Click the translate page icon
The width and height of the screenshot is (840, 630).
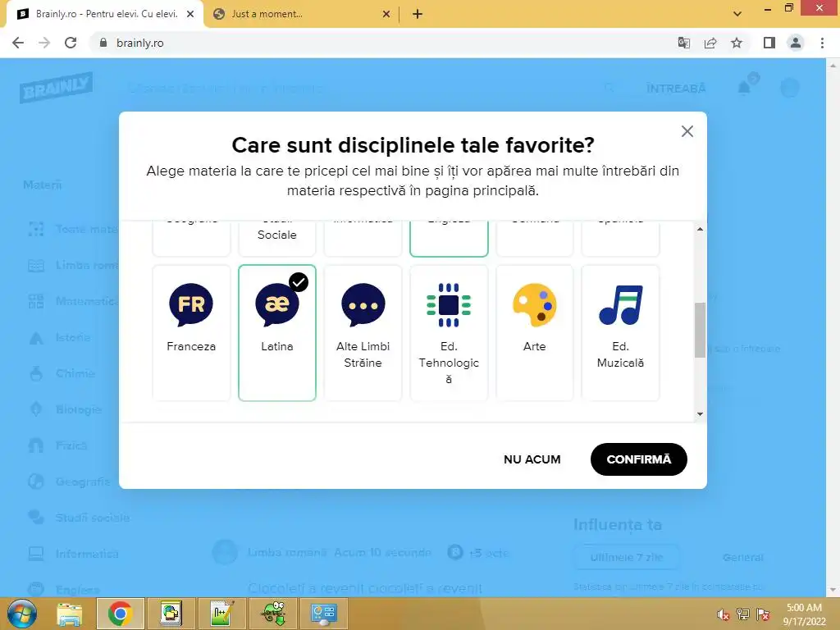point(683,43)
